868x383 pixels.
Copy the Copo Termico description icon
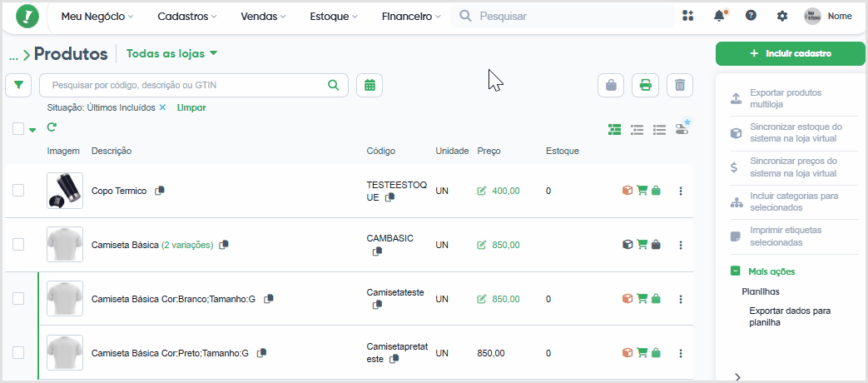point(160,191)
